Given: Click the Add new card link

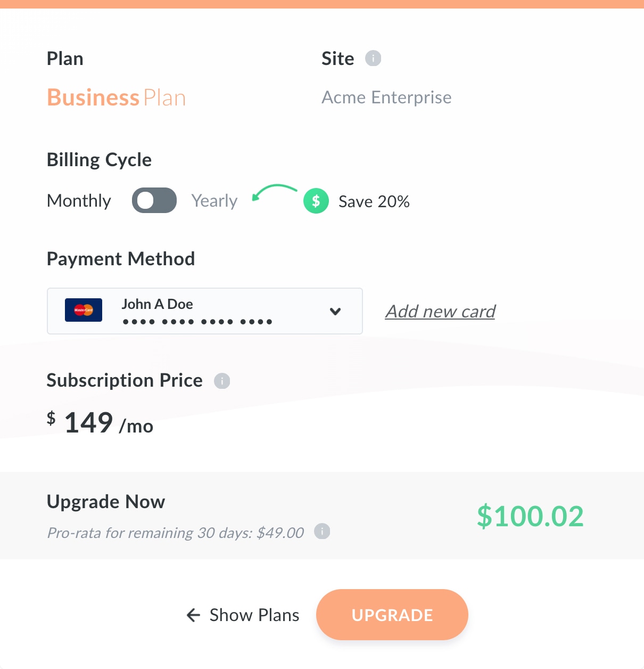Looking at the screenshot, I should click(441, 311).
